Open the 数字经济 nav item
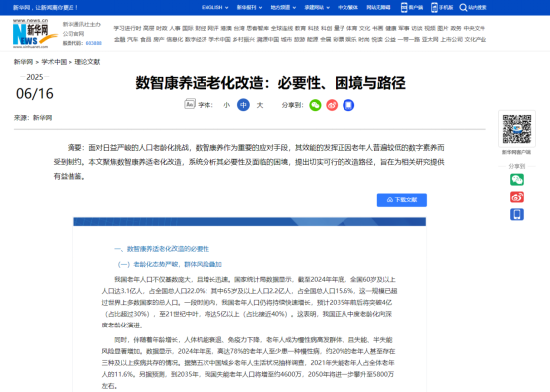Viewport: 550px width, 392px height. click(196, 39)
